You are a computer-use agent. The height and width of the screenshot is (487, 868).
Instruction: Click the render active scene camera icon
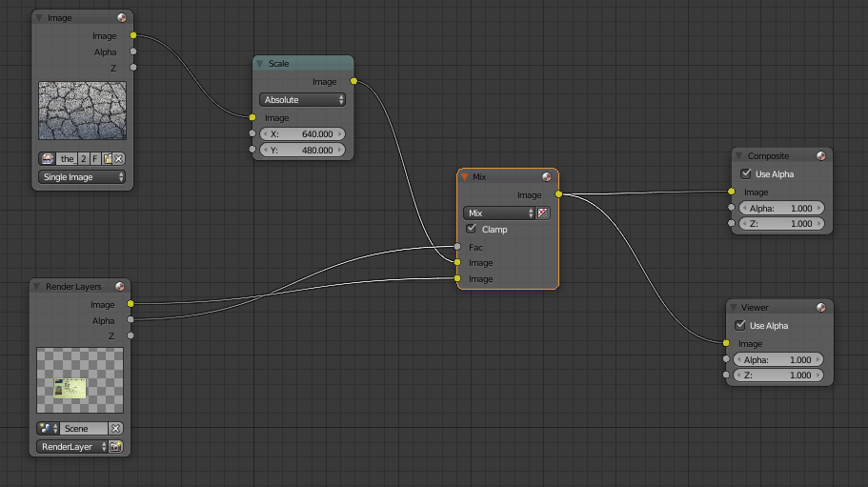pos(115,447)
